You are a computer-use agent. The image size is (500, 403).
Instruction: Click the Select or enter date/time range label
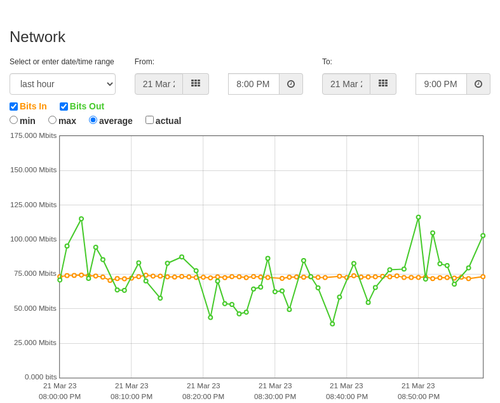[62, 62]
